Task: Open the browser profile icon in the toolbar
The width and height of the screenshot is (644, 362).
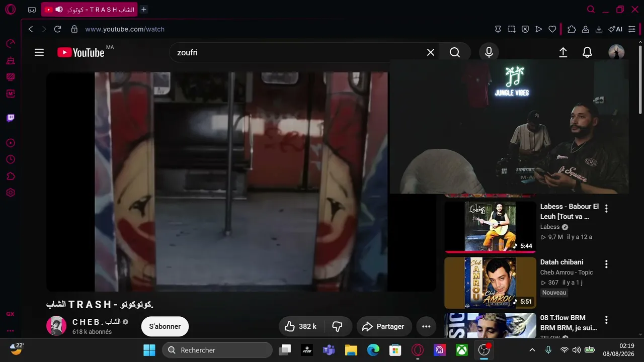Action: point(586,29)
